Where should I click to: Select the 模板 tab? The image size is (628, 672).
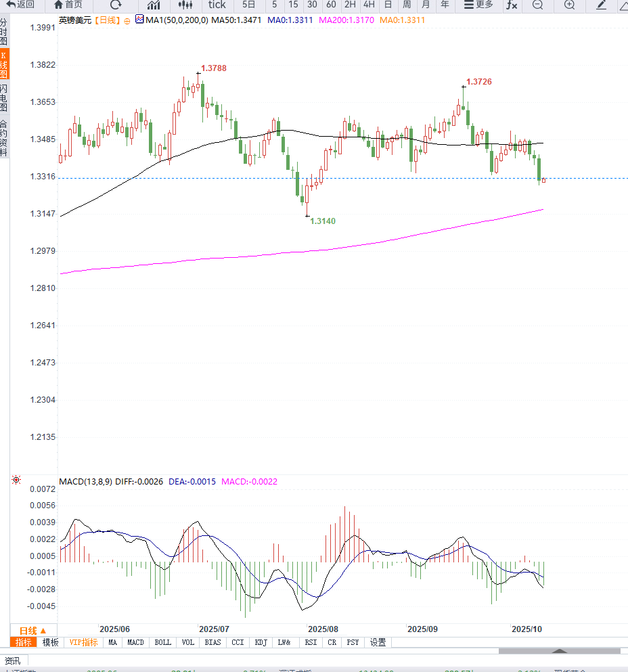click(51, 642)
